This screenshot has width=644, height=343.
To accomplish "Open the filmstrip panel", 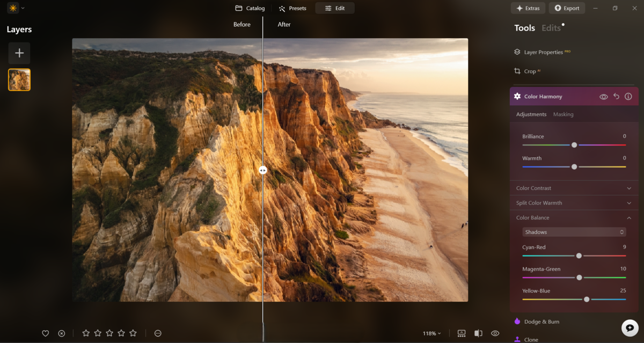I will (x=462, y=333).
